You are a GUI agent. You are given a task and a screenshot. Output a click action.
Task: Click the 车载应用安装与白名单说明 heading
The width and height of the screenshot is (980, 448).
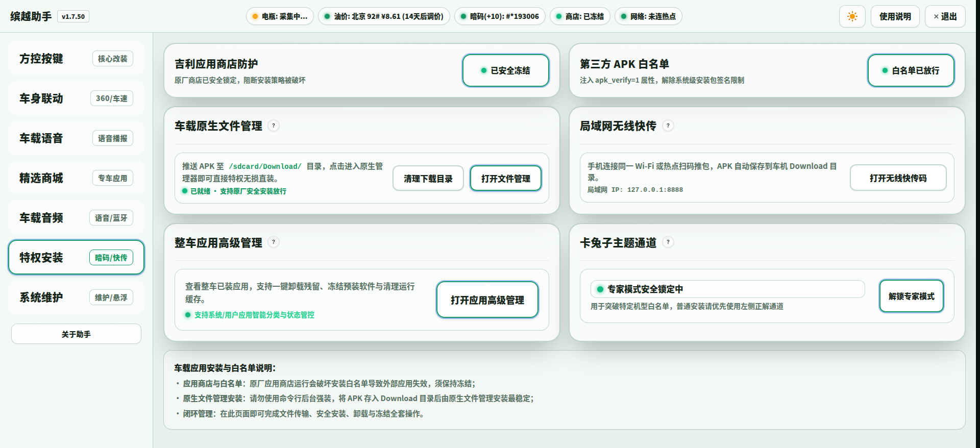point(225,368)
